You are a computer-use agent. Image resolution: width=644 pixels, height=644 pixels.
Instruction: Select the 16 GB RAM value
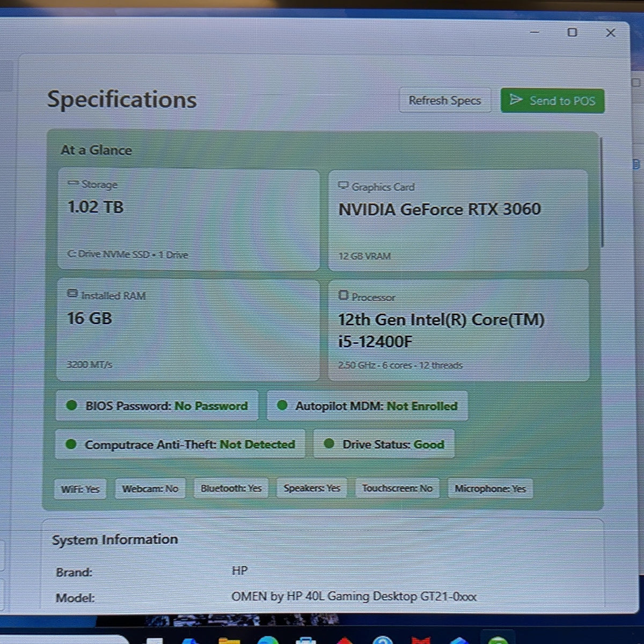(x=90, y=318)
